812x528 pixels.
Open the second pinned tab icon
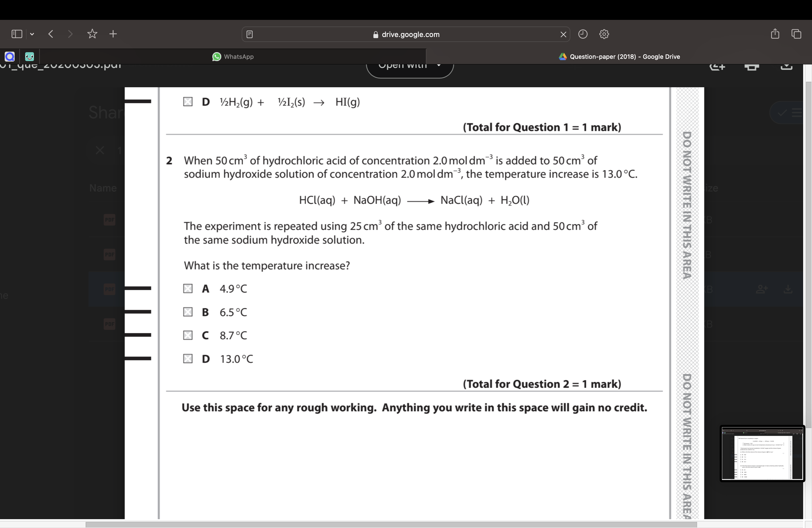point(30,56)
